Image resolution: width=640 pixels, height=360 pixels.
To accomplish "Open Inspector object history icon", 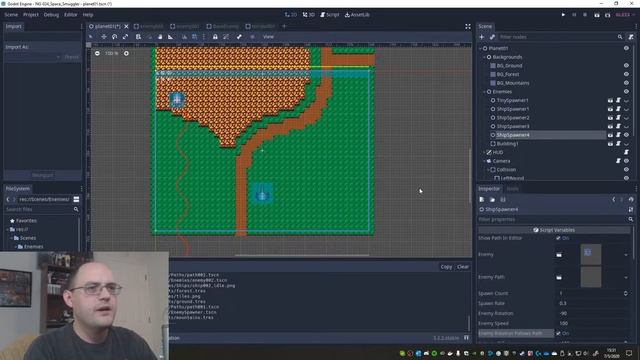I will pyautogui.click(x=631, y=200).
